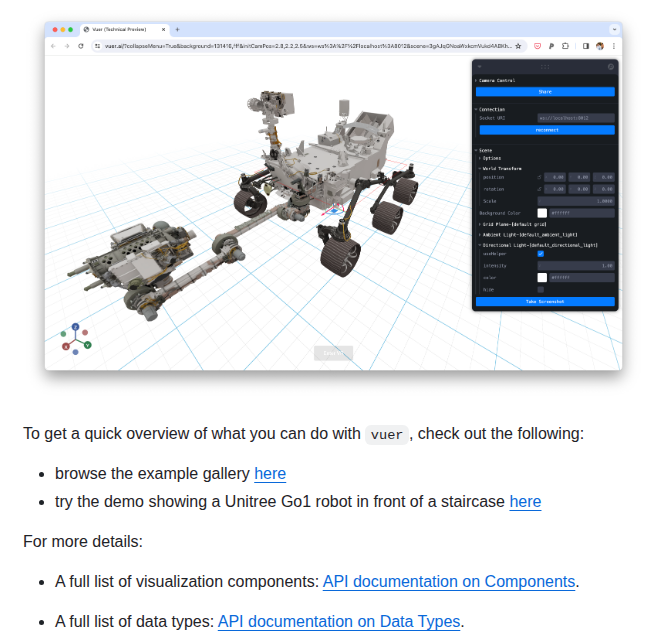Image resolution: width=645 pixels, height=632 pixels.
Task: Click the search icon in panel header
Action: tap(610, 67)
